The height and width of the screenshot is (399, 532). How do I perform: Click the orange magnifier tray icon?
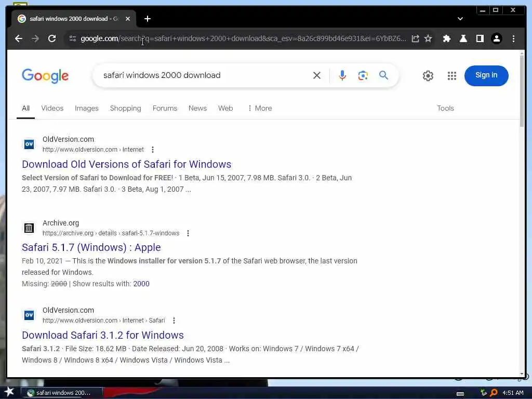494,393
